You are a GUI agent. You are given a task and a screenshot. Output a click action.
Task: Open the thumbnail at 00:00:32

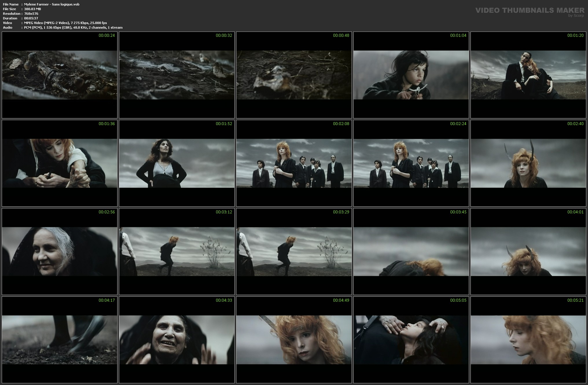[177, 75]
